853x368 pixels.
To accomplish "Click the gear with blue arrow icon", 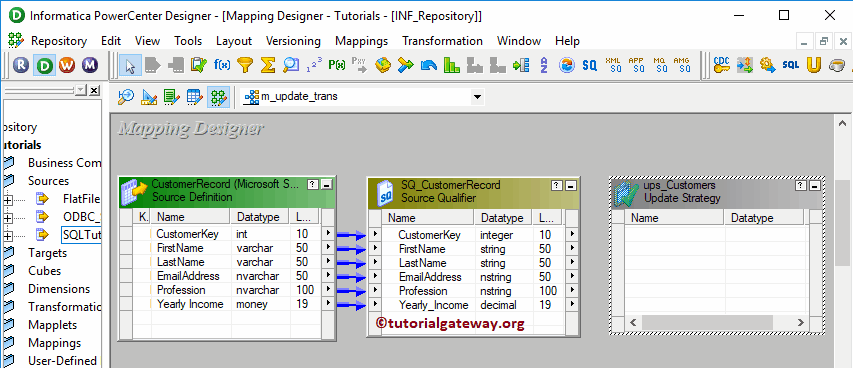I will 768,65.
